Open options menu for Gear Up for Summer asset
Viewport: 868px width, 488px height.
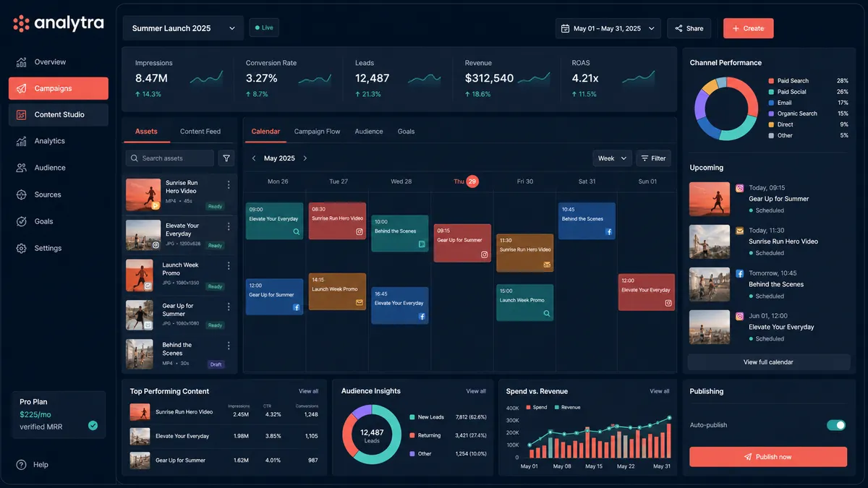click(229, 307)
